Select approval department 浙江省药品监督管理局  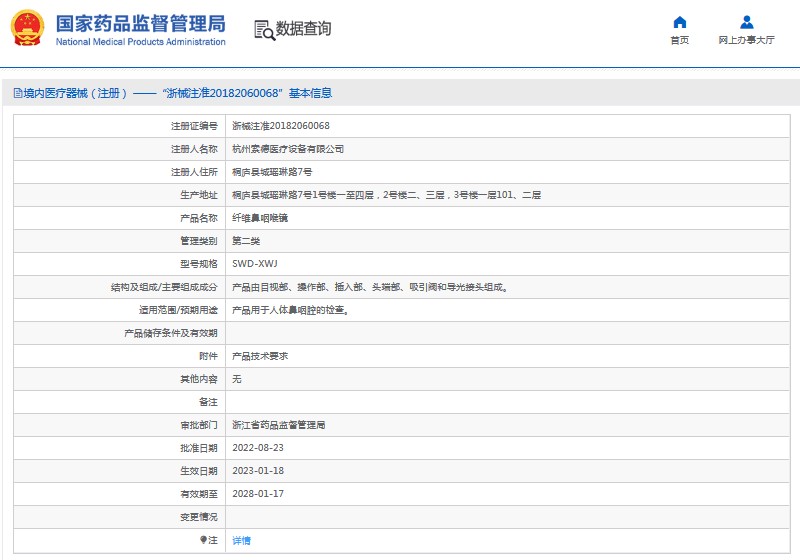pos(279,425)
